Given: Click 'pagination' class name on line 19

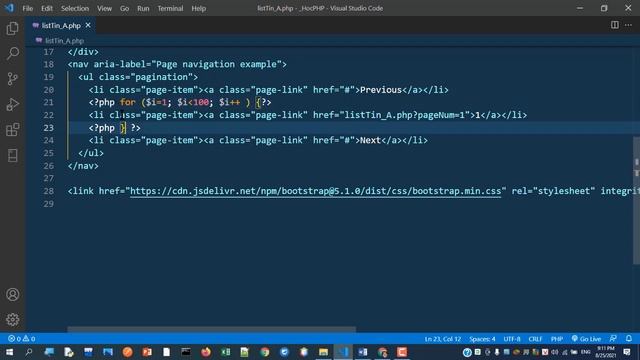Looking at the screenshot, I should coord(164,77).
